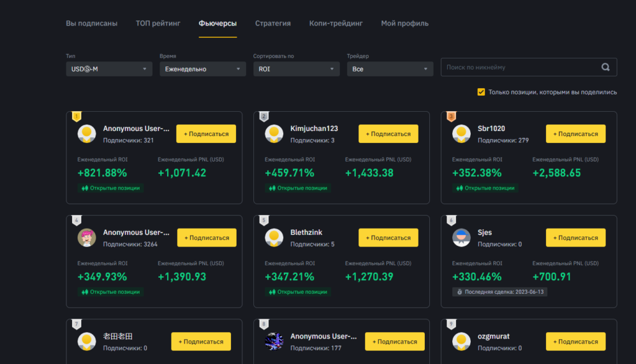
Task: Click the timer icon beside Последняя сделка date
Action: (x=458, y=291)
